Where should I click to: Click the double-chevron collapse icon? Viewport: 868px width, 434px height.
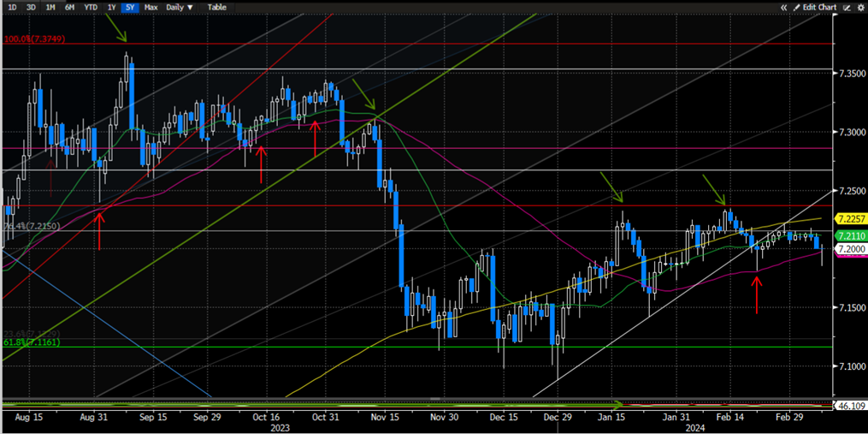click(x=784, y=7)
